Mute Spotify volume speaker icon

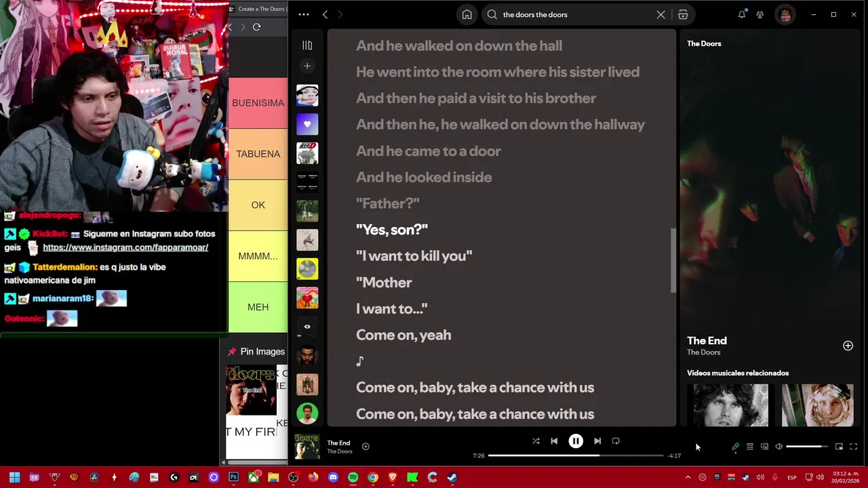point(778,447)
